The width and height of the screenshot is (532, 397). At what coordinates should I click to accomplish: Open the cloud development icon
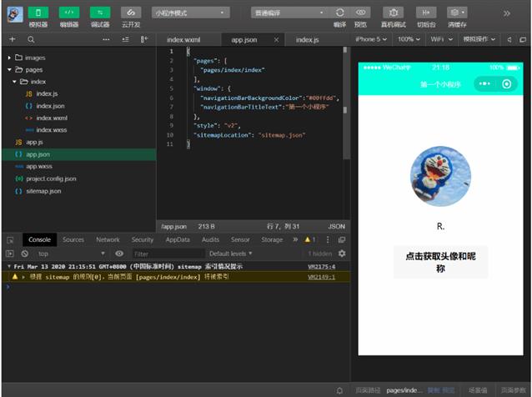point(131,13)
